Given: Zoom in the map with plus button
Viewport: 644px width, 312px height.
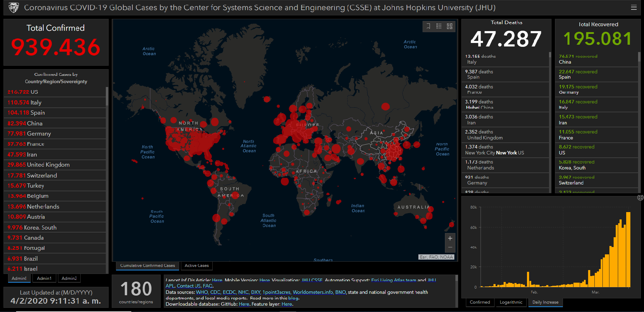Looking at the screenshot, I should pos(450,238).
